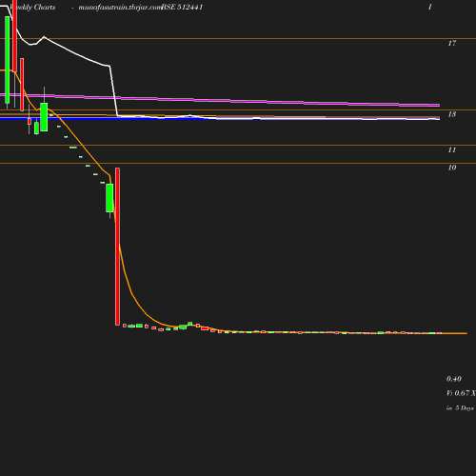Click the price level label 13
The image size is (476, 476).
tap(452, 114)
